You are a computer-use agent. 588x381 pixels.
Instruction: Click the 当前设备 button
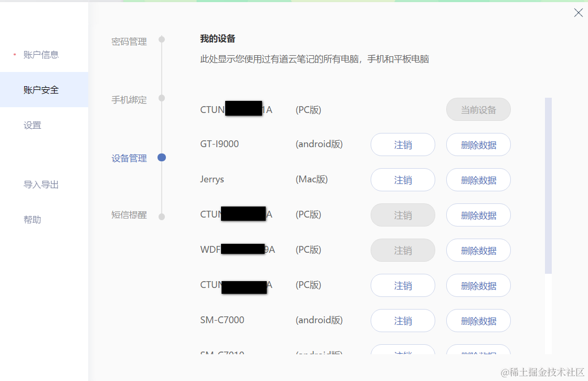pyautogui.click(x=478, y=110)
